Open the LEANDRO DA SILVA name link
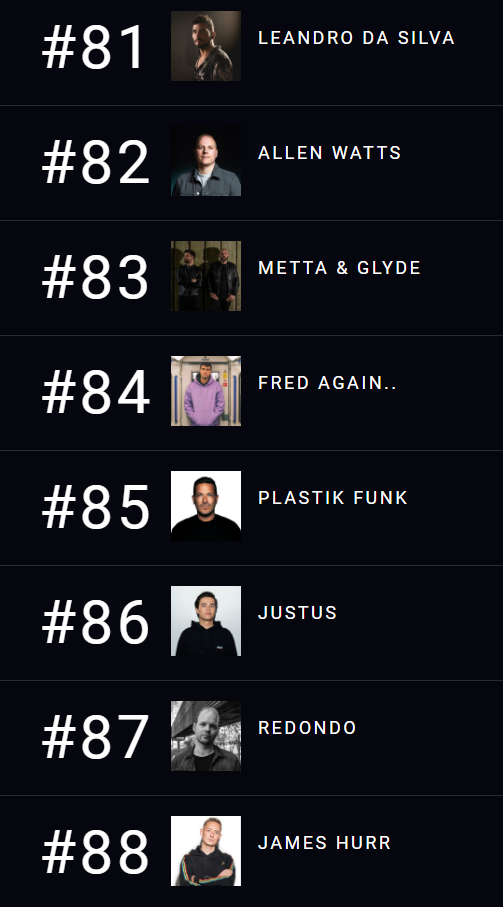The image size is (503, 907). pyautogui.click(x=356, y=38)
